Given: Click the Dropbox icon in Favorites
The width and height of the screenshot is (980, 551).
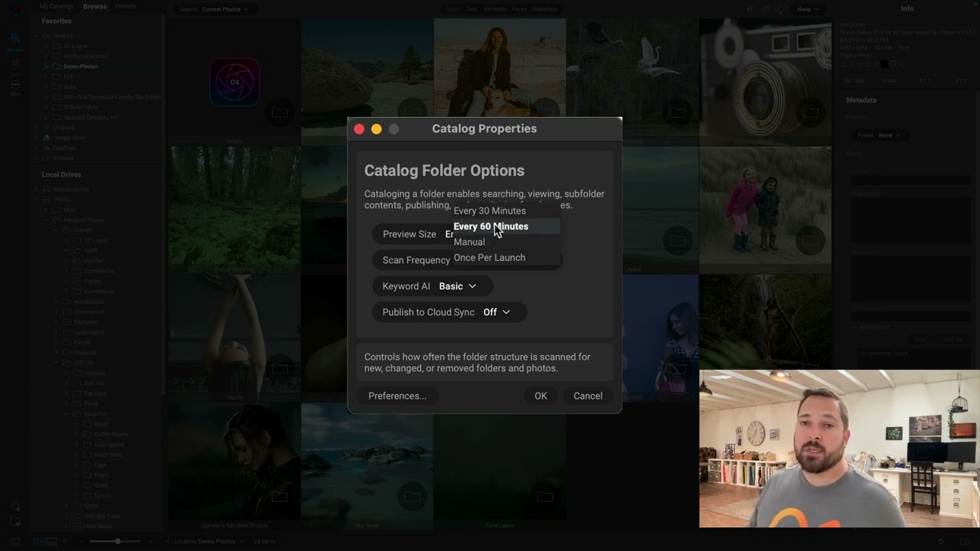Looking at the screenshot, I should 46,128.
